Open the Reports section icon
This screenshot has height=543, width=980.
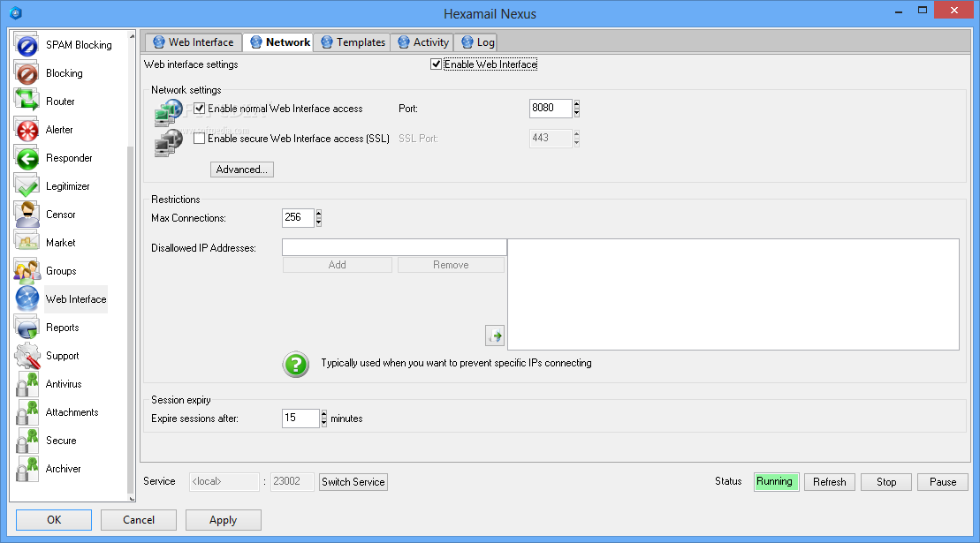tap(27, 327)
